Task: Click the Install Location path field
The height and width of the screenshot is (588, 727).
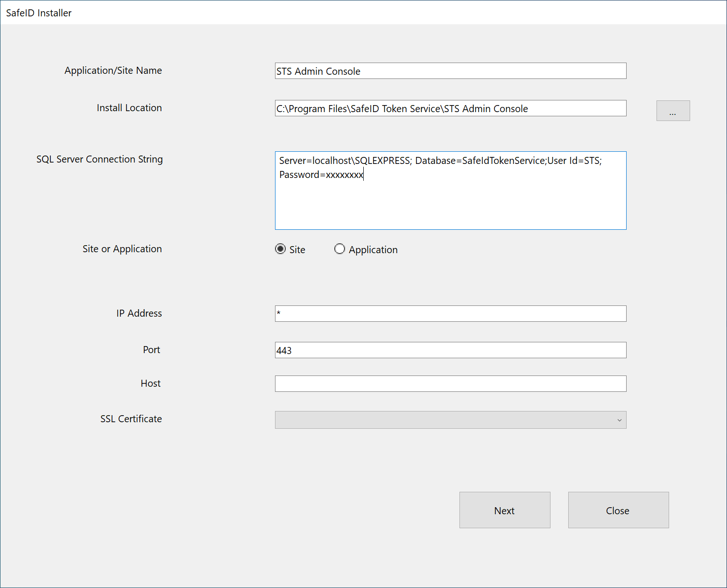Action: [x=450, y=108]
